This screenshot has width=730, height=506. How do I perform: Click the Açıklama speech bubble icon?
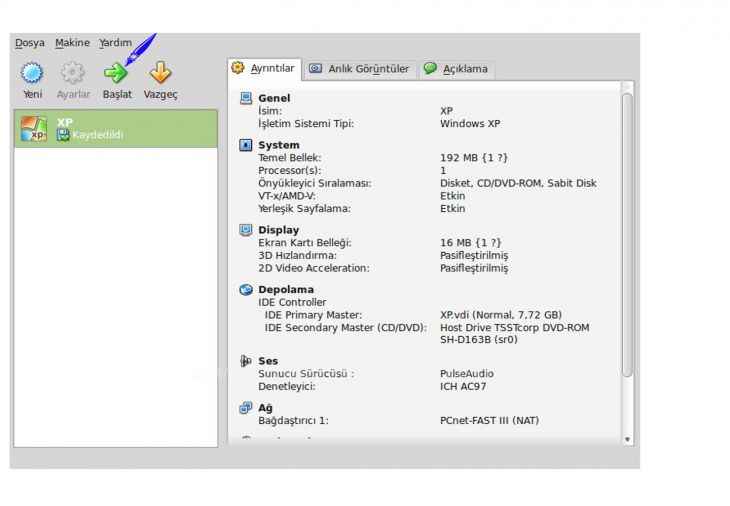[430, 68]
